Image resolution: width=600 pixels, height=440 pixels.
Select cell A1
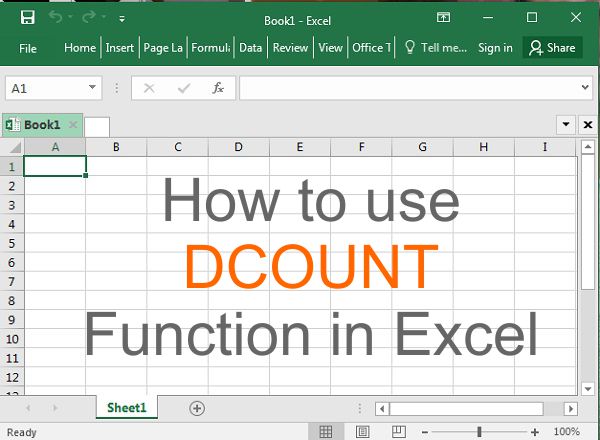pyautogui.click(x=55, y=166)
